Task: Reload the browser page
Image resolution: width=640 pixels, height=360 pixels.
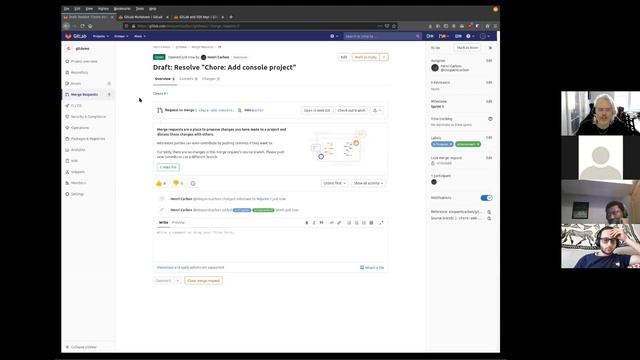Action: pos(82,26)
